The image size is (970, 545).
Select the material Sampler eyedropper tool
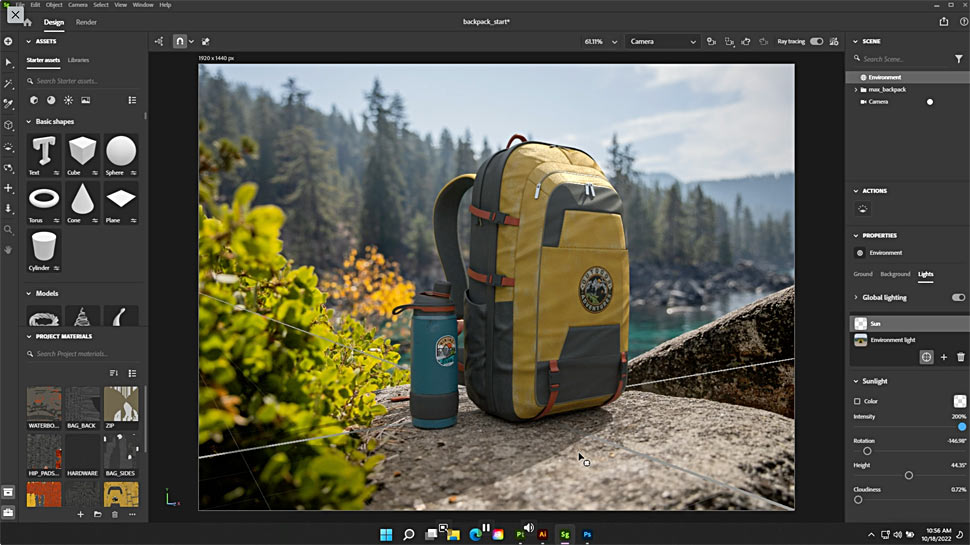click(8, 104)
